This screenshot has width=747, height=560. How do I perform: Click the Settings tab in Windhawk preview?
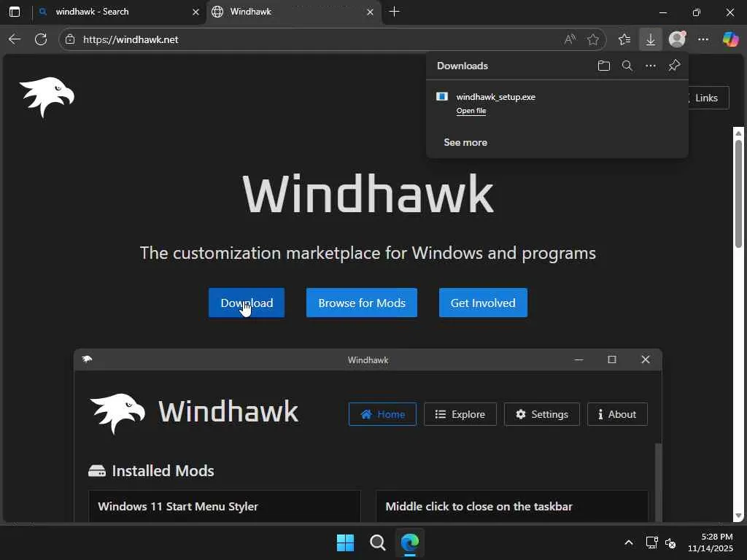(542, 414)
